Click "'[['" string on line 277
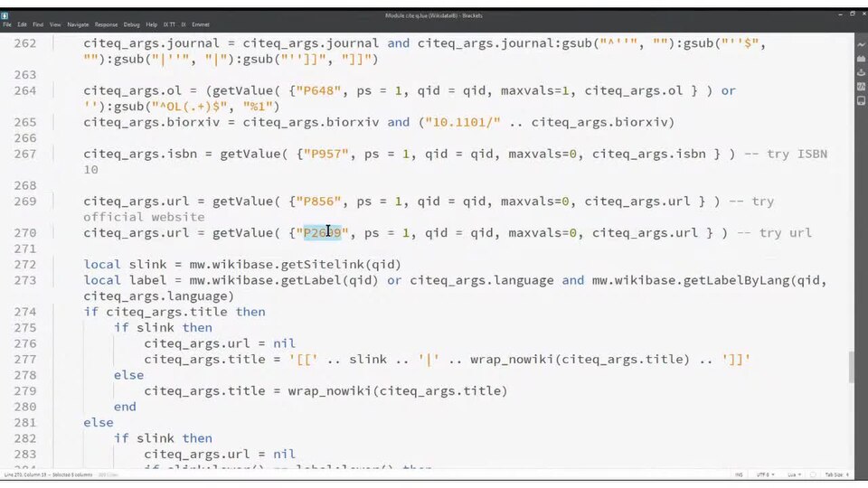The width and height of the screenshot is (868, 488). 303,360
